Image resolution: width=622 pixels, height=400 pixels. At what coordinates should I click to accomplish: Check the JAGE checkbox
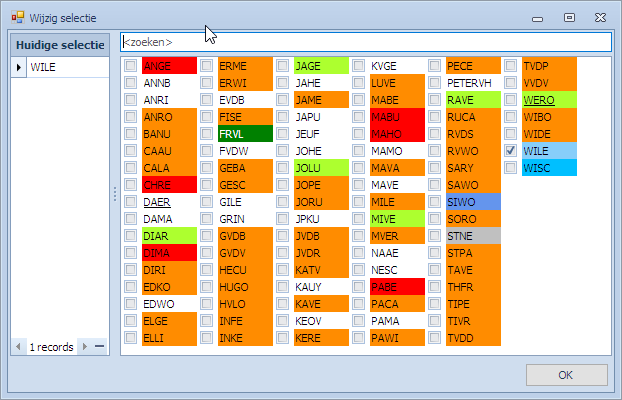coord(282,65)
